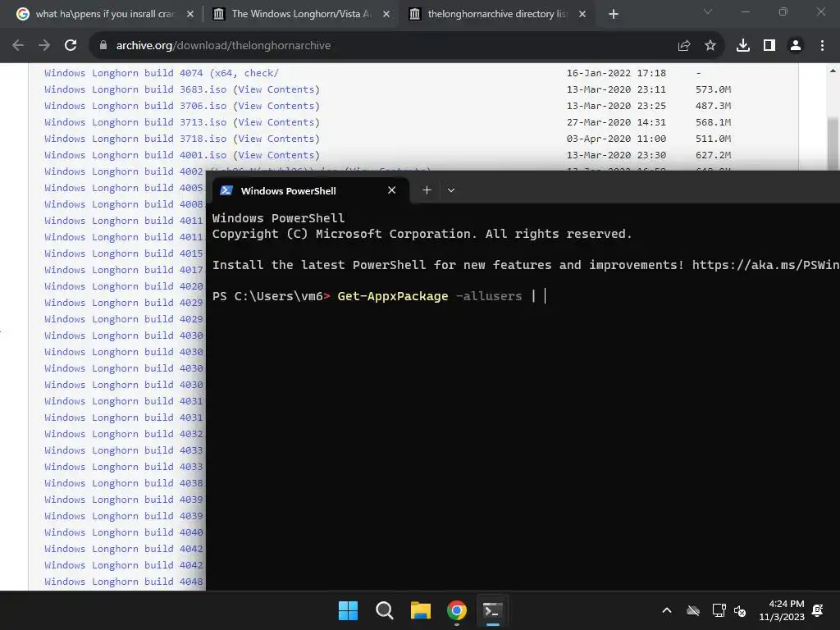Image resolution: width=840 pixels, height=630 pixels.
Task: View Contents of build 3718.iso
Action: coord(276,139)
